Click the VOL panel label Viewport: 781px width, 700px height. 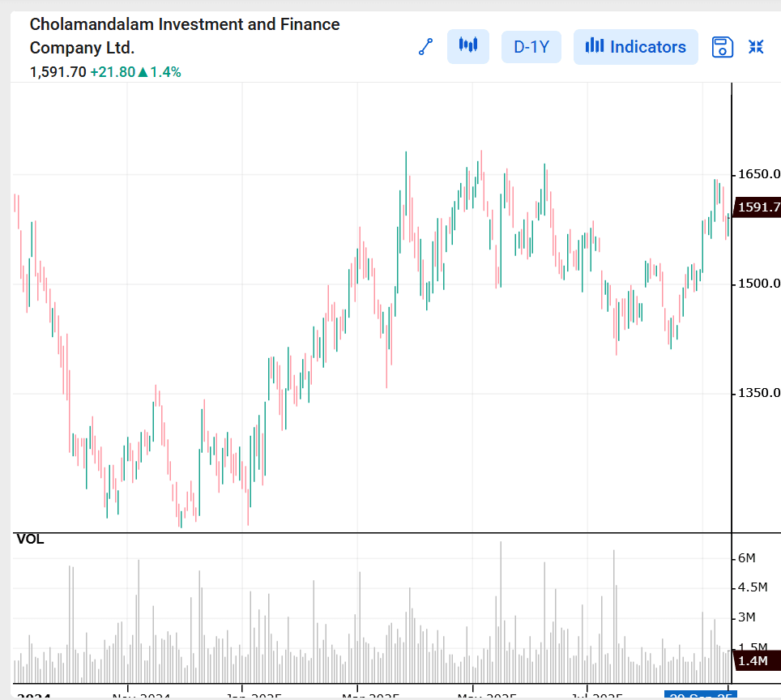[x=31, y=540]
